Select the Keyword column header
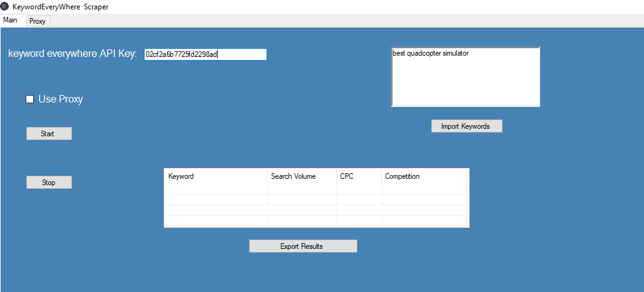Screen dimensions: 644x292 [216, 176]
